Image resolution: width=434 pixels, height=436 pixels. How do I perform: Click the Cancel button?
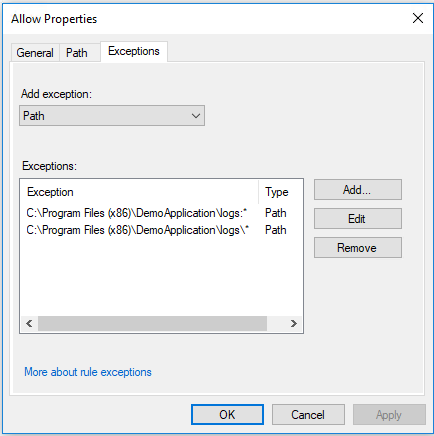tap(308, 415)
